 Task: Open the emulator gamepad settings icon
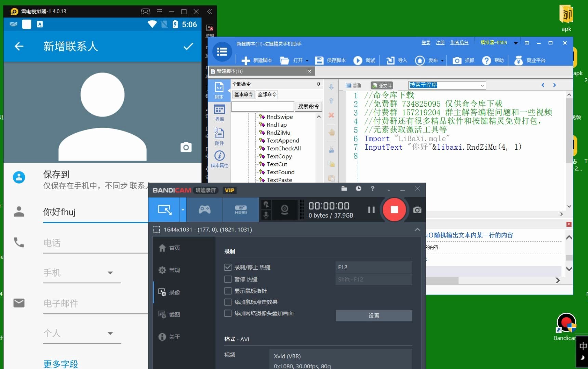[x=146, y=11]
